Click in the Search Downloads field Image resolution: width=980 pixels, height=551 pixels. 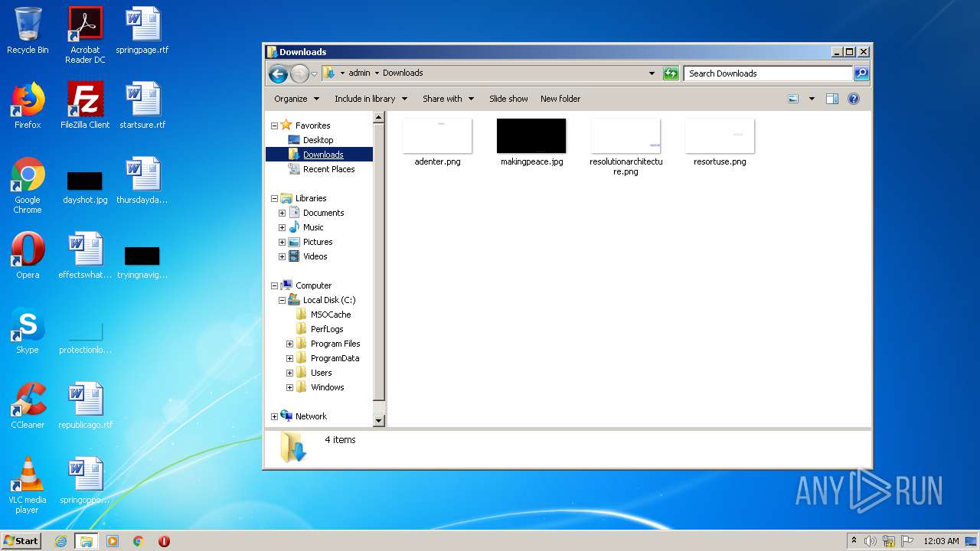[x=768, y=73]
